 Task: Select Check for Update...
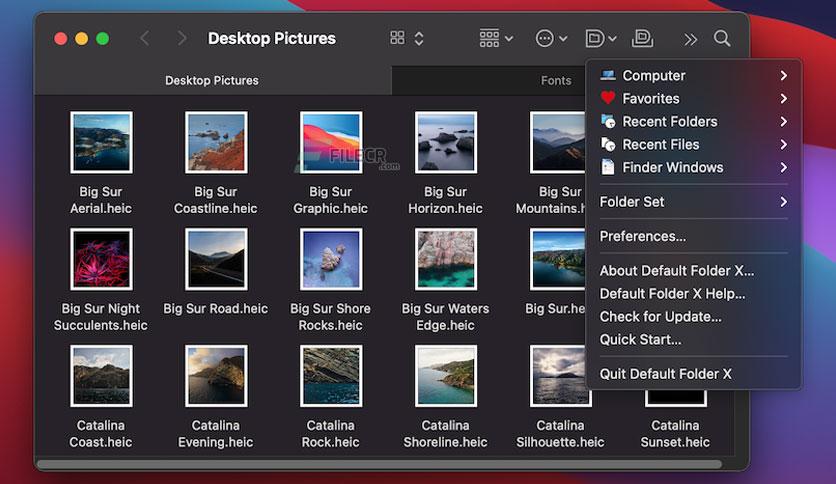click(x=693, y=317)
